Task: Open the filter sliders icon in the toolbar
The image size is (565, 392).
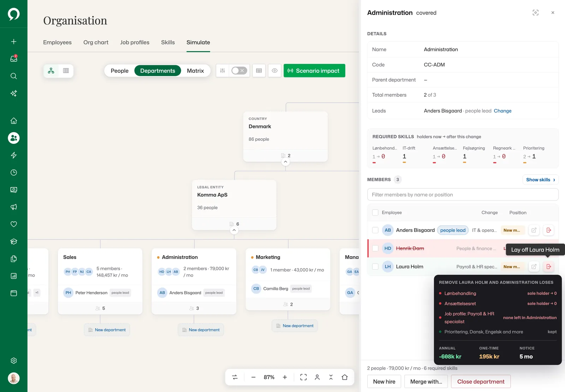Action: [222, 71]
